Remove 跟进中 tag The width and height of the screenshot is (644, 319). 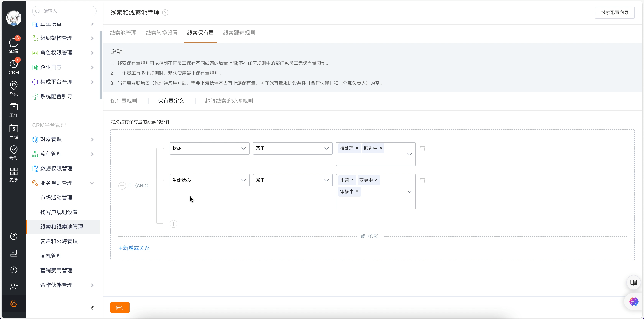pyautogui.click(x=381, y=148)
